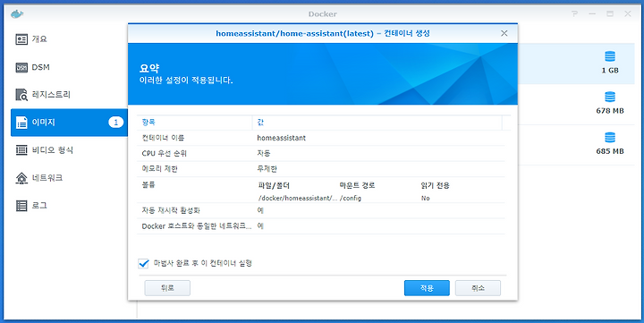This screenshot has height=323, width=644.
Task: Click the Docker window help question mark
Action: point(574,14)
